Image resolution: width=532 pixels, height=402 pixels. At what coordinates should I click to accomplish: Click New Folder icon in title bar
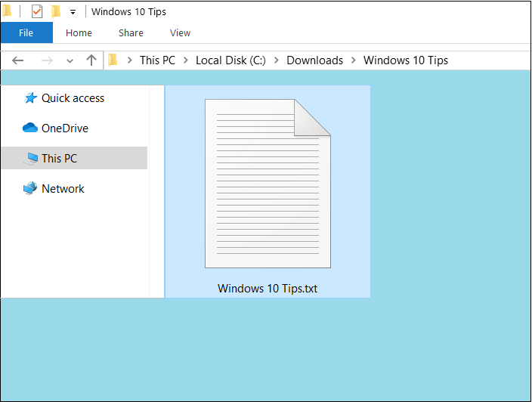(x=56, y=11)
